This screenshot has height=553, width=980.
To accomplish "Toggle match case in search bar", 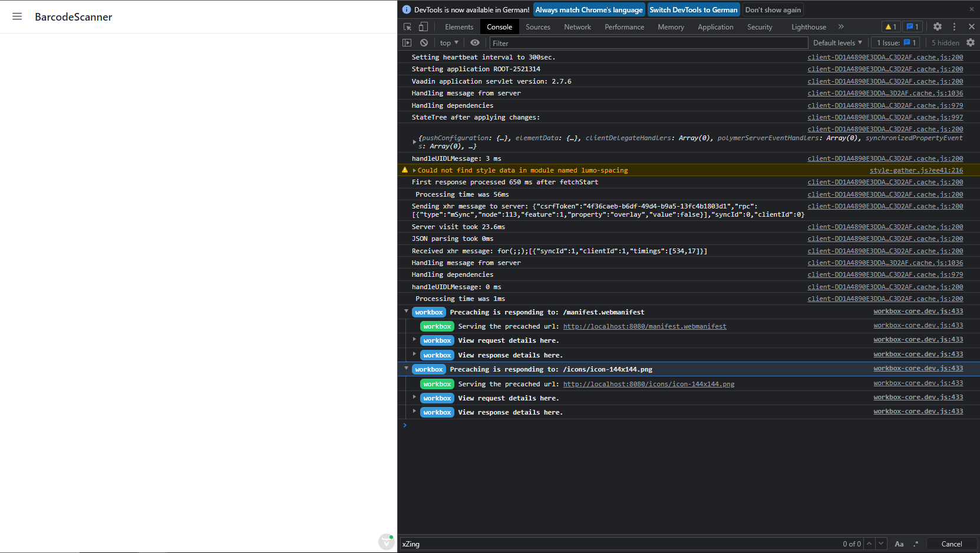I will [899, 544].
